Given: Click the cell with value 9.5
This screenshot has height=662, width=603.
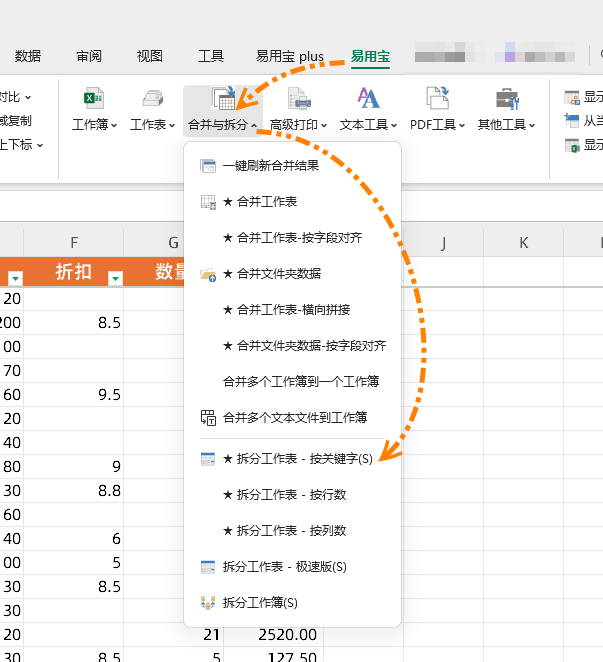Looking at the screenshot, I should pyautogui.click(x=73, y=395).
